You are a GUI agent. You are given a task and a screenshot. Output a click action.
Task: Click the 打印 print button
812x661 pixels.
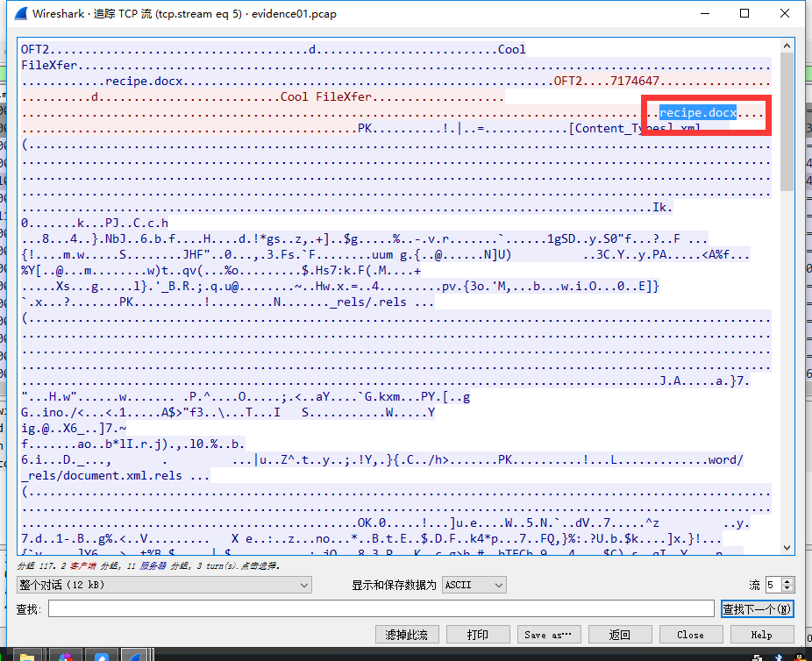(x=478, y=635)
